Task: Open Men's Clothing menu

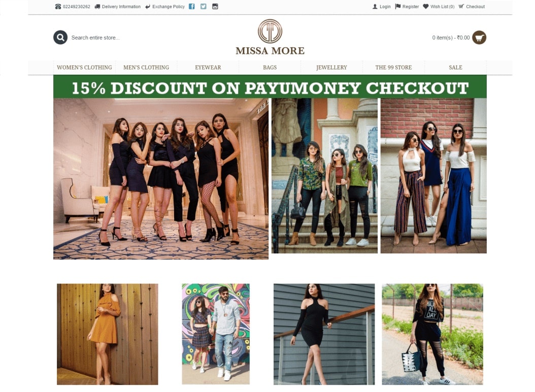Action: [x=146, y=68]
